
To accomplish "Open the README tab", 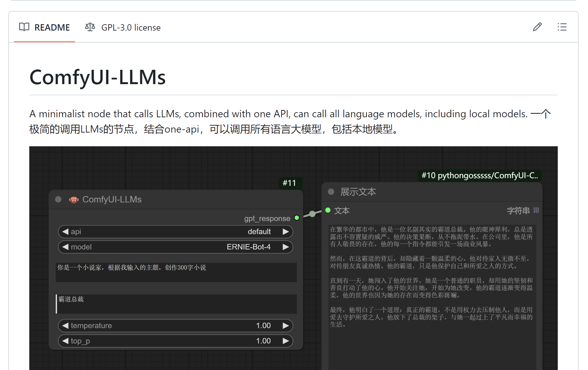I will coord(44,27).
